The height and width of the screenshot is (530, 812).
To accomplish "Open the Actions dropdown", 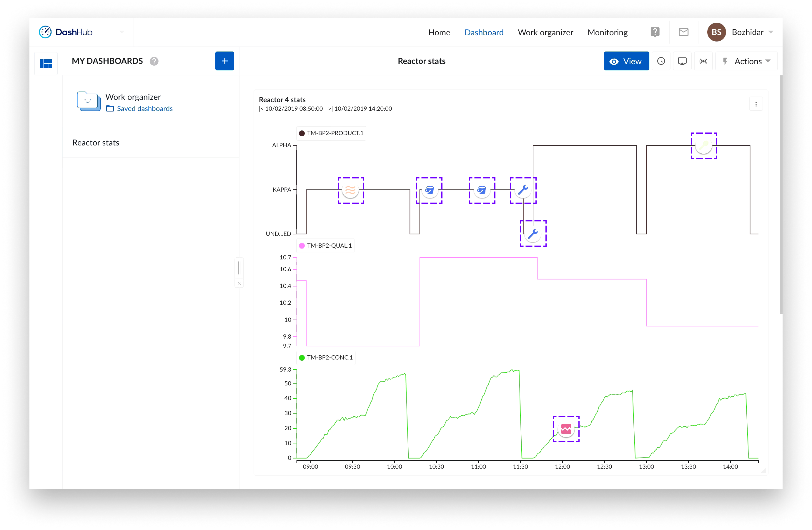I will click(746, 61).
